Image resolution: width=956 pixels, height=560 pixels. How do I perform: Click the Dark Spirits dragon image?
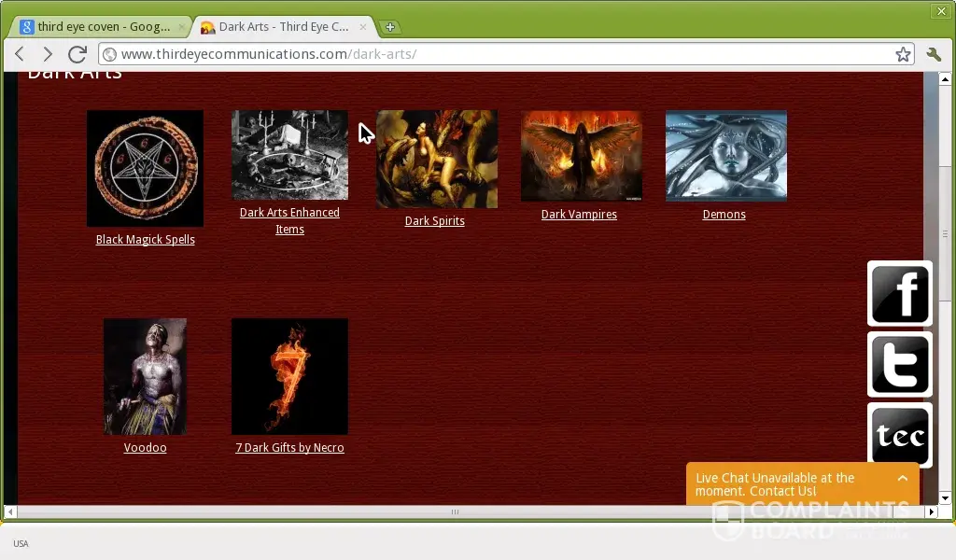(437, 159)
